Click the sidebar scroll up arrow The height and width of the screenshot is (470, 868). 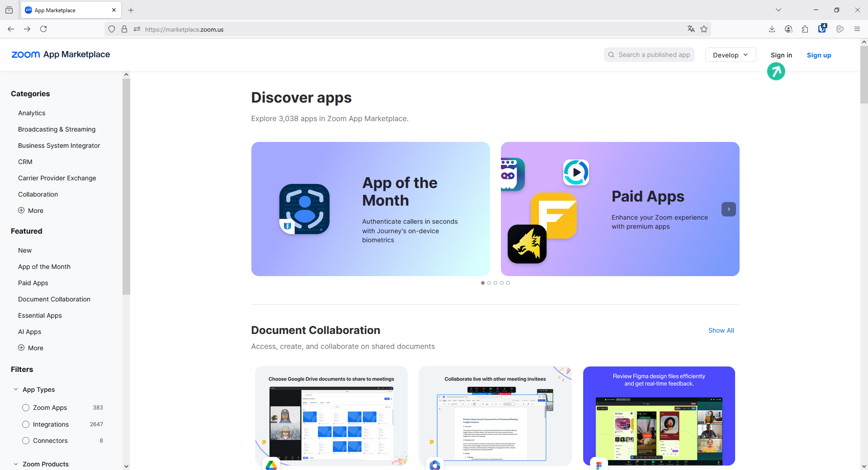tap(126, 75)
